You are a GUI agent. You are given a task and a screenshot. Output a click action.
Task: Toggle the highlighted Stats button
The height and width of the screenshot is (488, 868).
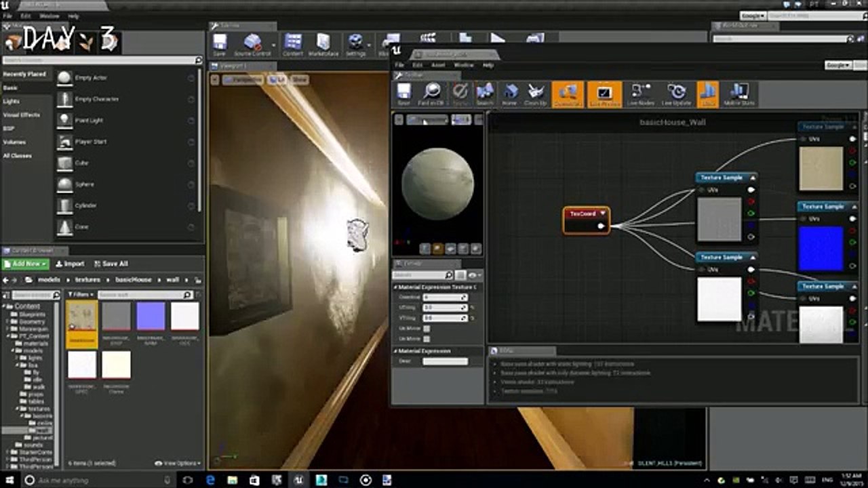pos(707,94)
